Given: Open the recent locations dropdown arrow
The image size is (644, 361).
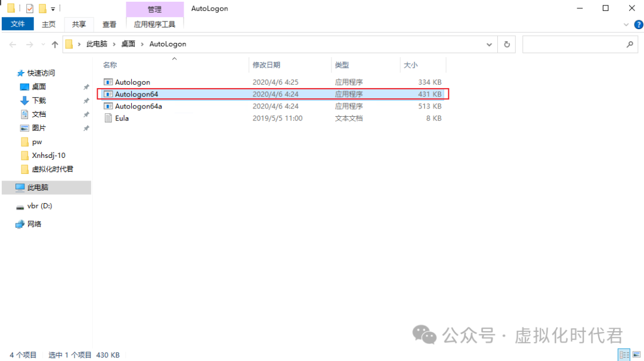Looking at the screenshot, I should pyautogui.click(x=43, y=44).
